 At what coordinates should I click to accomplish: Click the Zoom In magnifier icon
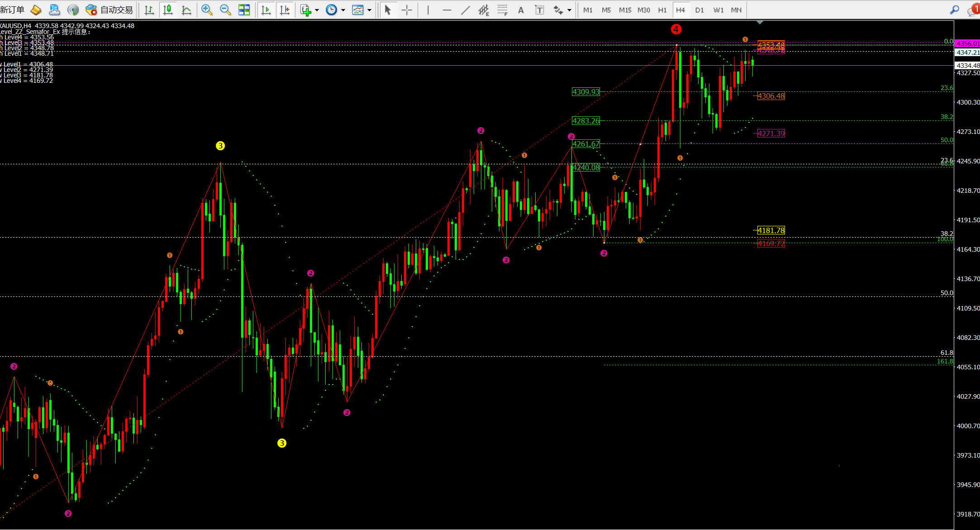click(x=207, y=10)
